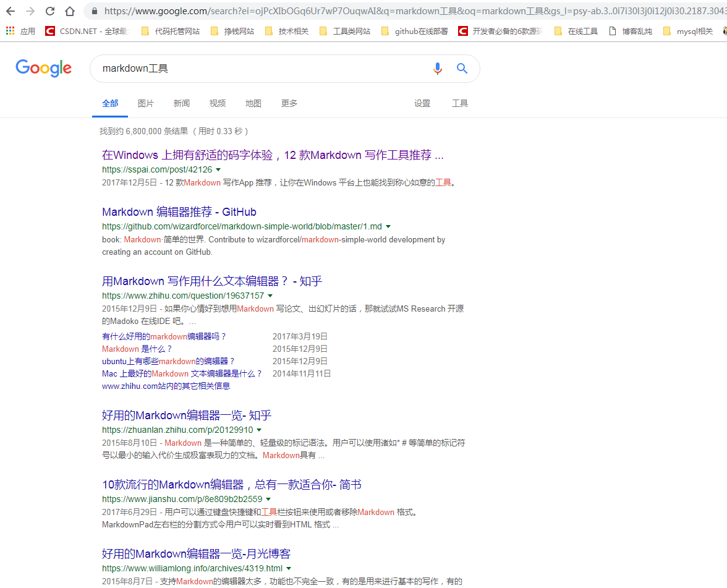Viewport: 727px width, 588px height.
Task: Switch to the 地图 tab
Action: 253,103
